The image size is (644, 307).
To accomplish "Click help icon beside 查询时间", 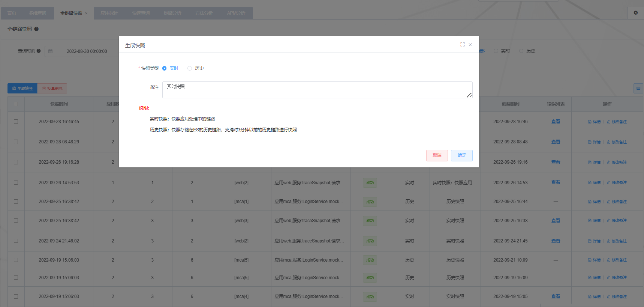I will (x=39, y=51).
